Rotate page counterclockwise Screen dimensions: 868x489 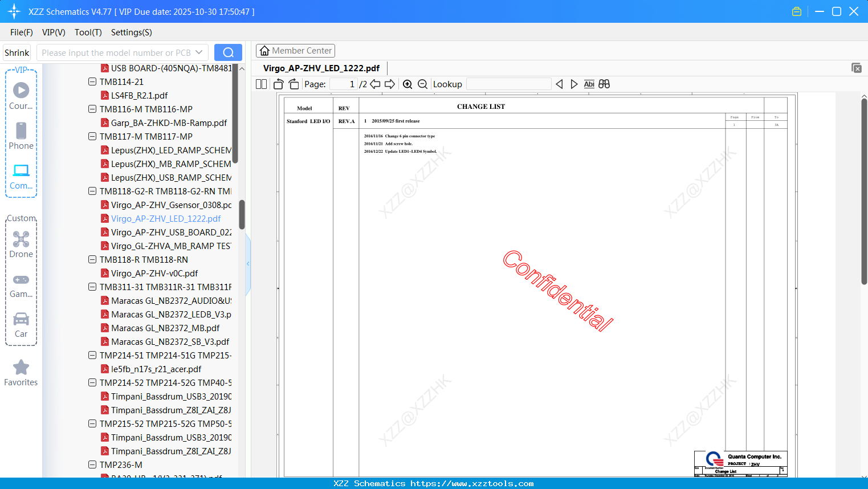point(279,84)
